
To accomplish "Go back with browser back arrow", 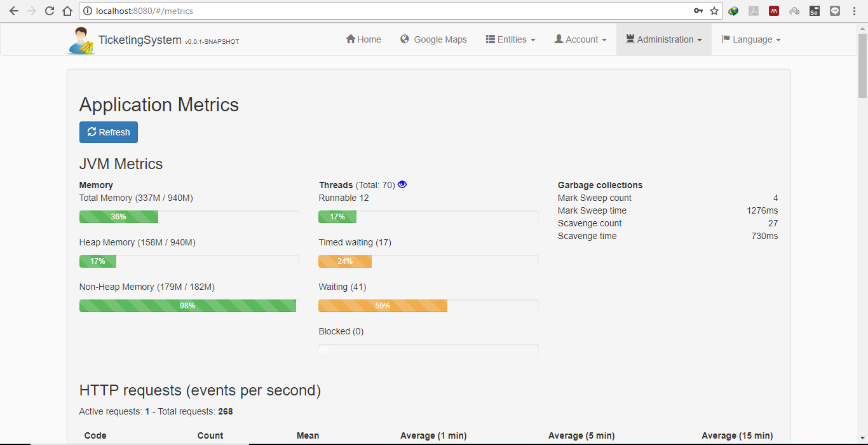I will (14, 11).
